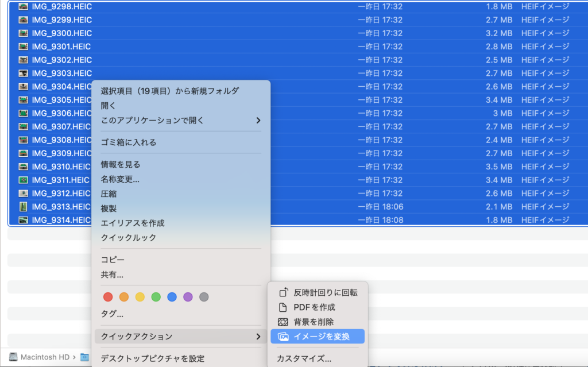Expand the クイックアクション submenu arrow
This screenshot has width=588, height=367.
(258, 337)
